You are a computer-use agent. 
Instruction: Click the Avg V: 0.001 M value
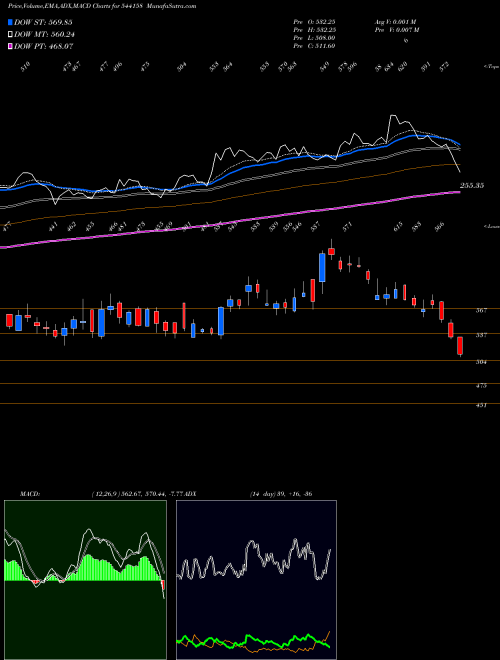(395, 22)
